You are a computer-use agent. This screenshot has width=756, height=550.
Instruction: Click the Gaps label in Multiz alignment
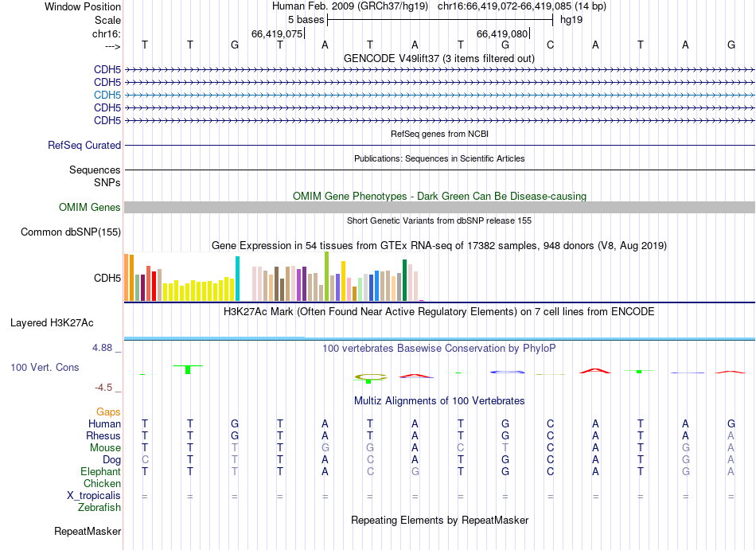[108, 412]
